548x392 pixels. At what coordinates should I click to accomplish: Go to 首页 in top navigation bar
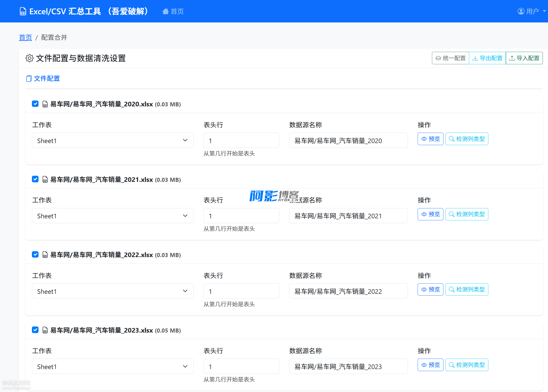[177, 11]
